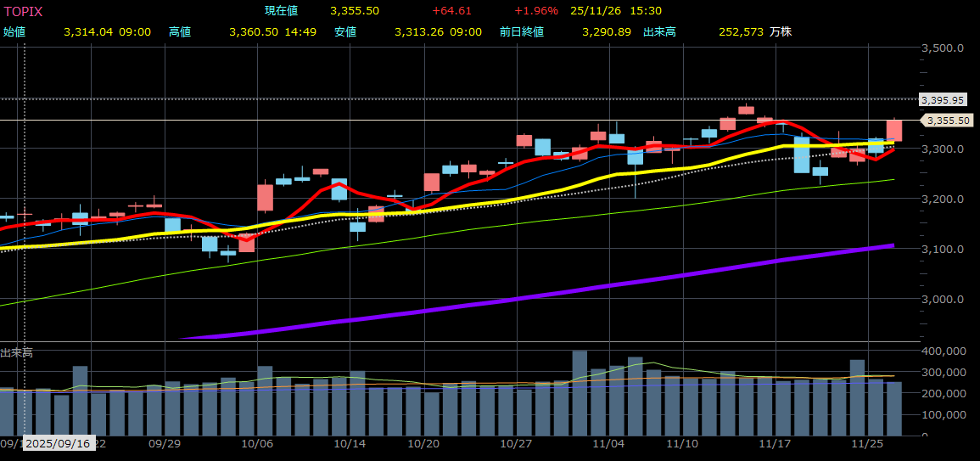
Task: Click the 10/06 date on the time axis
Action: point(257,443)
